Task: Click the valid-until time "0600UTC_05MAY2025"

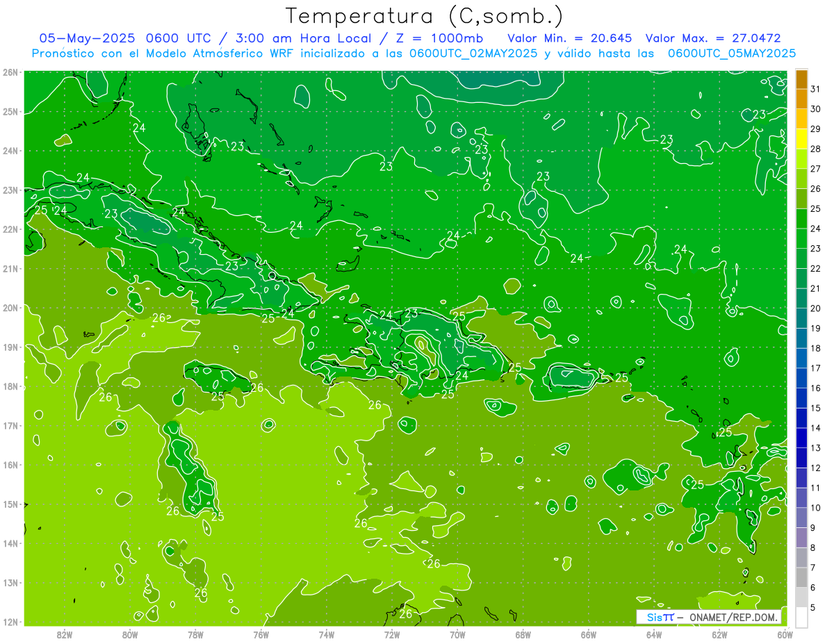Action: click(732, 53)
